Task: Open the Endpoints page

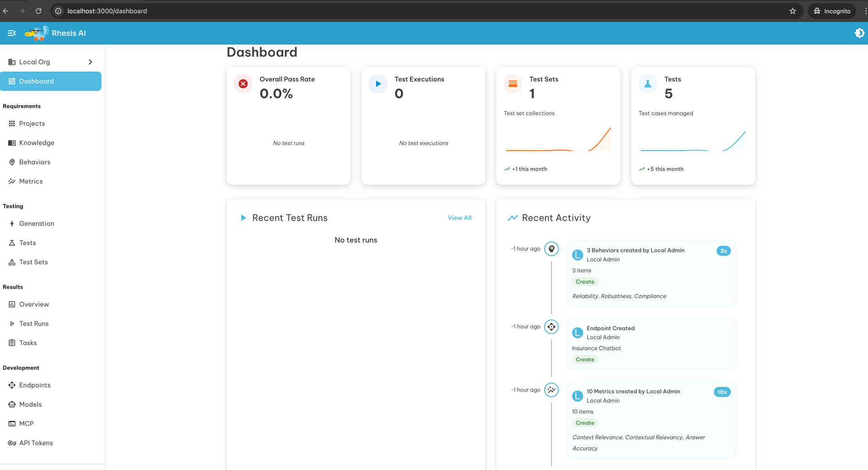Action: click(x=35, y=385)
